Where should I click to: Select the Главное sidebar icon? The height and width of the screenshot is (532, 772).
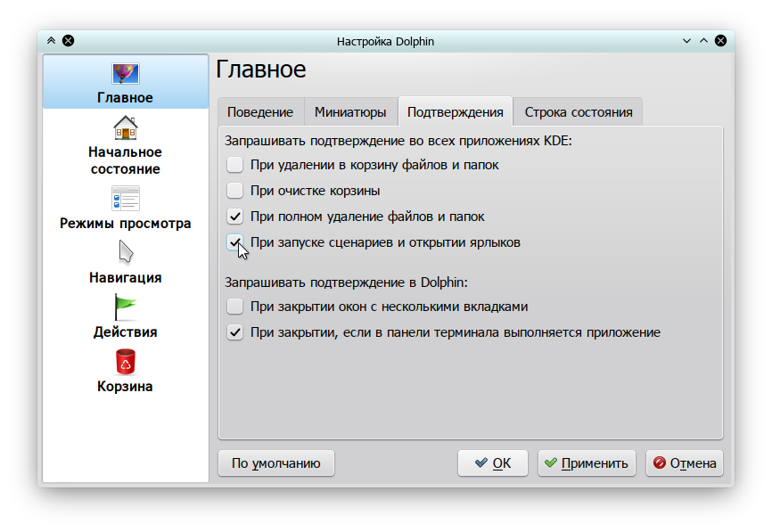click(125, 74)
